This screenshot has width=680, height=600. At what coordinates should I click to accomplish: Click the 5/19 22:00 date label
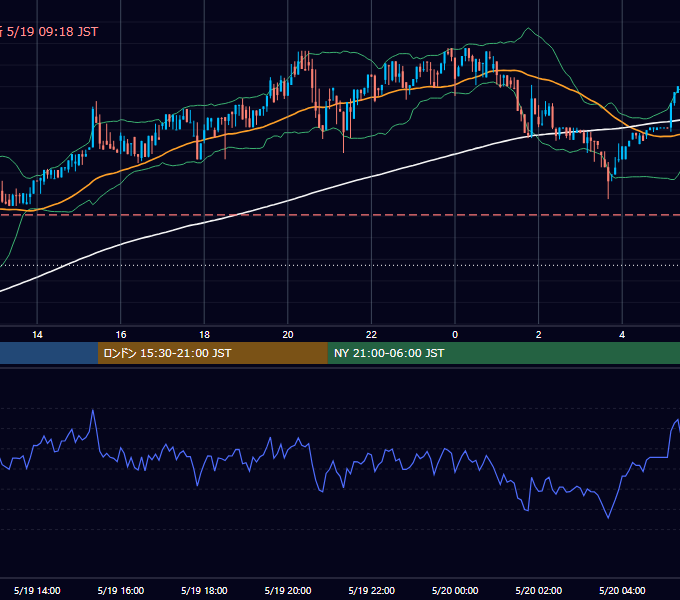tap(372, 590)
